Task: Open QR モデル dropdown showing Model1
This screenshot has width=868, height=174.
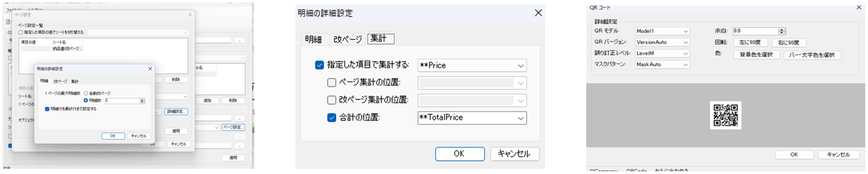Action: [662, 31]
